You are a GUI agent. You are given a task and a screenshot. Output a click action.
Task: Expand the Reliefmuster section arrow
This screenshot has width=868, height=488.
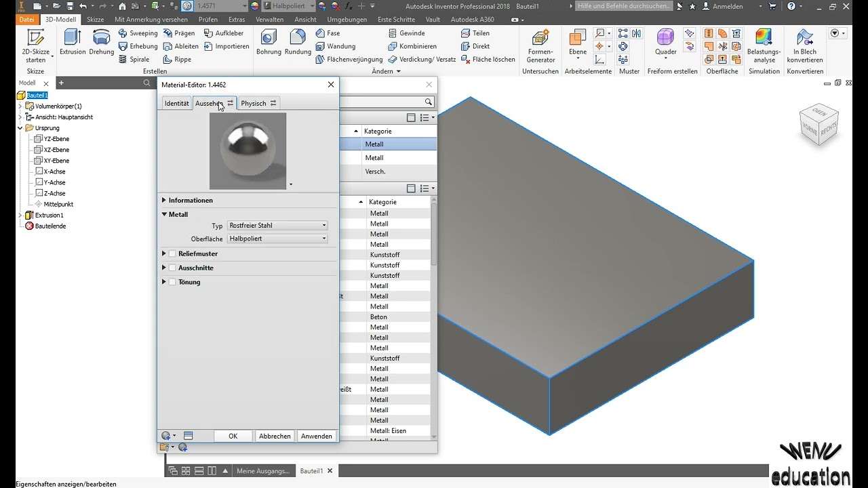pos(164,253)
